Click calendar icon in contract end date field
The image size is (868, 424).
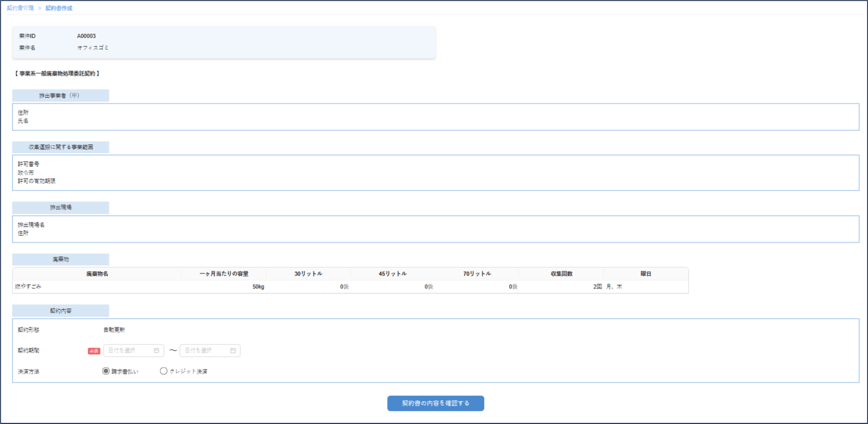(233, 351)
